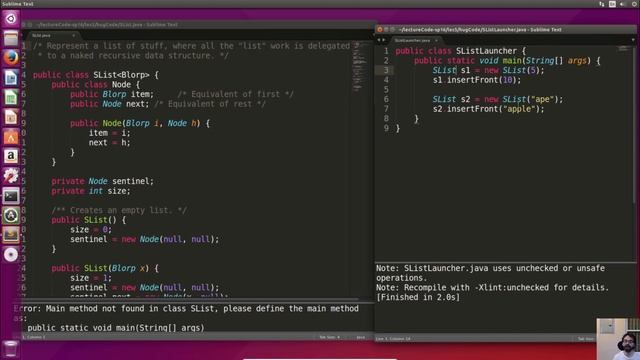This screenshot has height=360, width=640.
Task: Click 'public SList(Blorp x) {' constructor line
Action: click(105, 268)
